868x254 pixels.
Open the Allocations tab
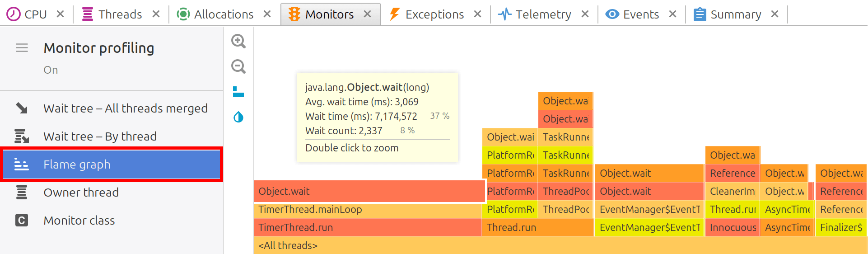[224, 14]
